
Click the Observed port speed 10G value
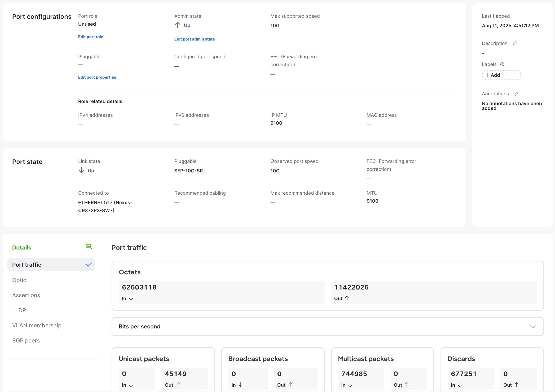point(275,171)
